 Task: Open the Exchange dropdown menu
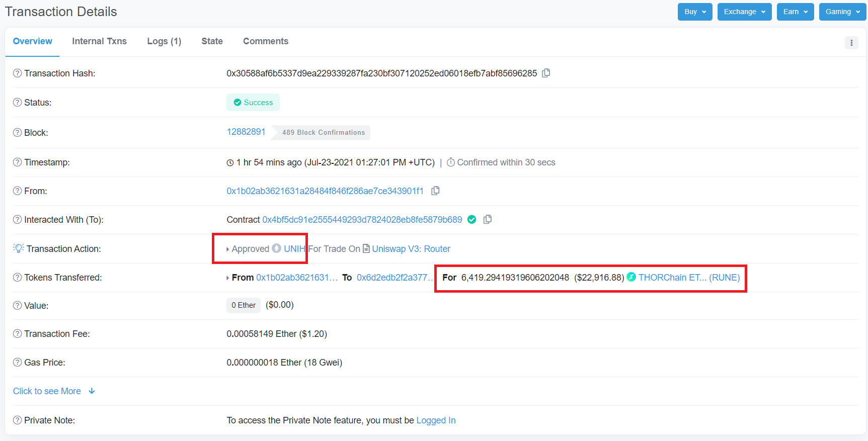[745, 12]
